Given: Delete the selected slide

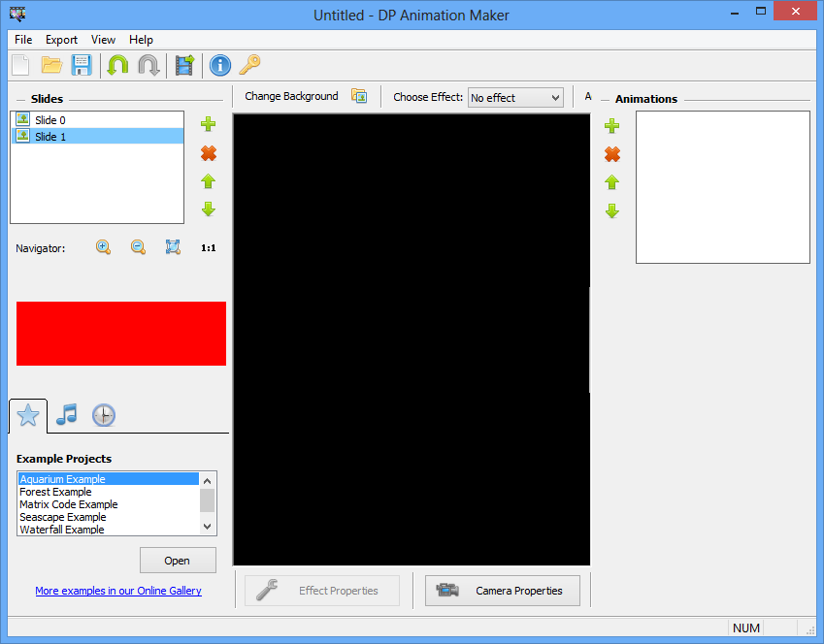Looking at the screenshot, I should 208,152.
